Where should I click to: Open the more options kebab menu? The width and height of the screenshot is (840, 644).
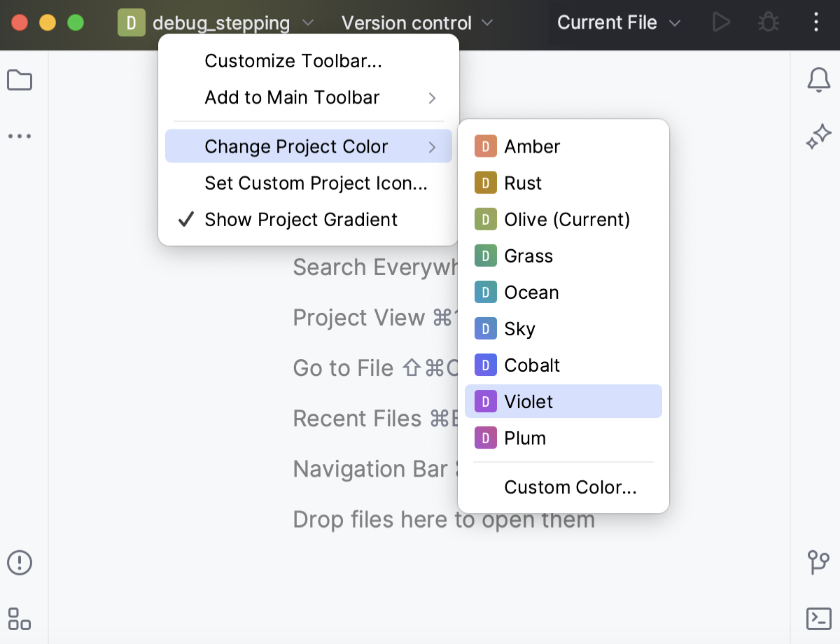coord(815,22)
